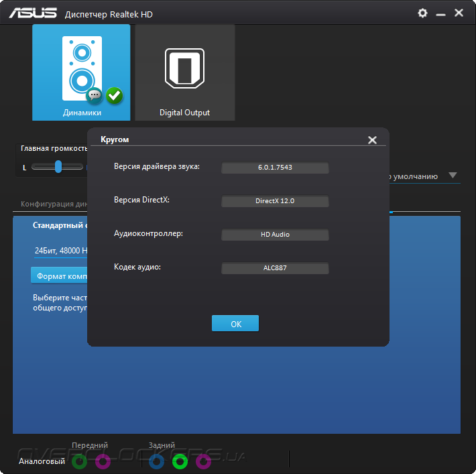Click the chat bubble communication-device badge
Screen dimensions: 476x474
point(95,95)
